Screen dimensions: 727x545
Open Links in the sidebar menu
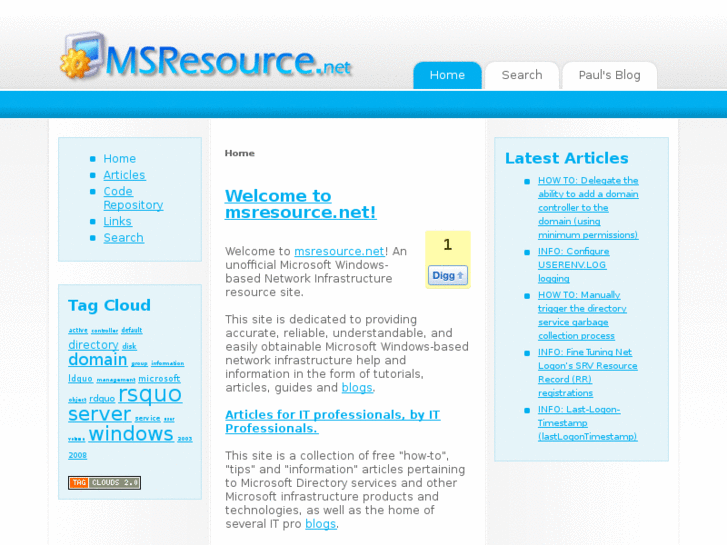pos(117,221)
